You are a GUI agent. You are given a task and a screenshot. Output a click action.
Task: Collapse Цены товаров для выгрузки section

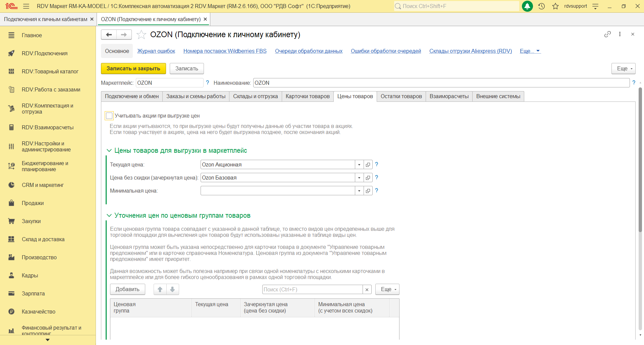click(109, 151)
